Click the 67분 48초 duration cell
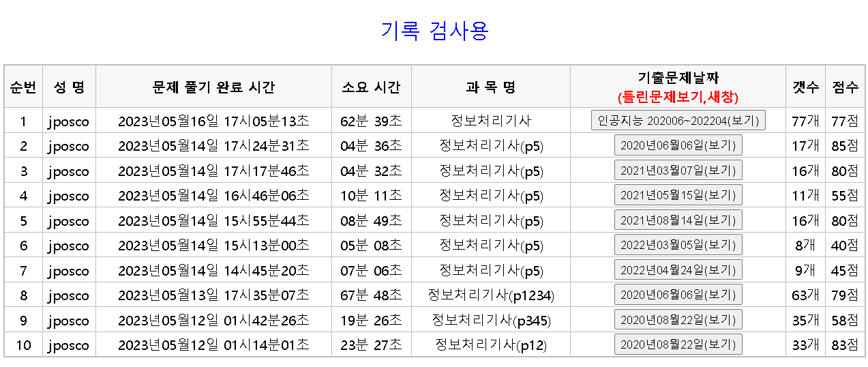Viewport: 868px width, 367px height. 372,295
